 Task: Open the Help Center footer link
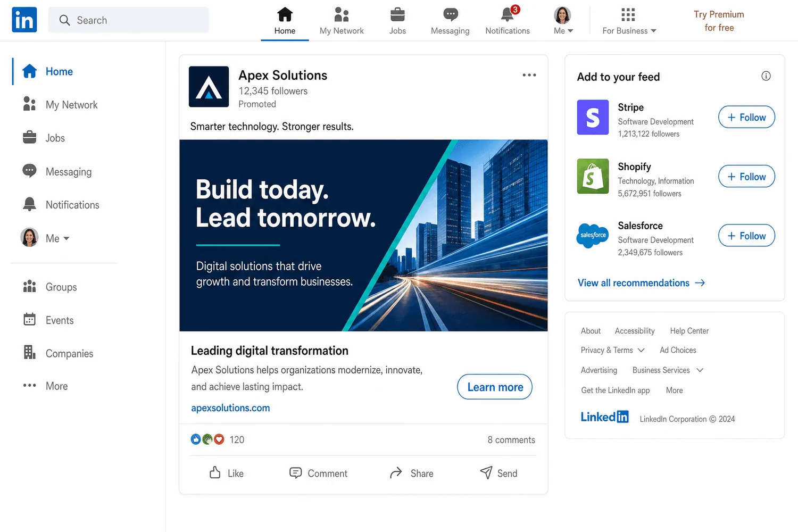[x=689, y=330]
